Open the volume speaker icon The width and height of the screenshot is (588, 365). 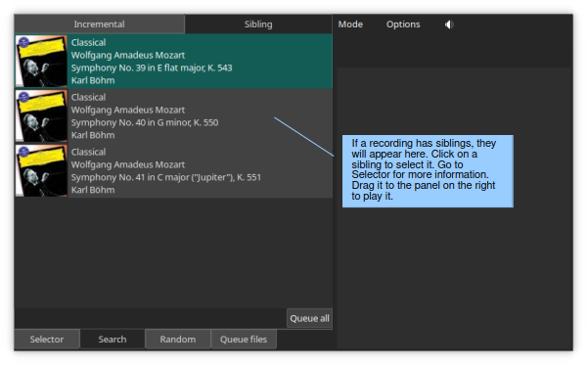tap(449, 24)
